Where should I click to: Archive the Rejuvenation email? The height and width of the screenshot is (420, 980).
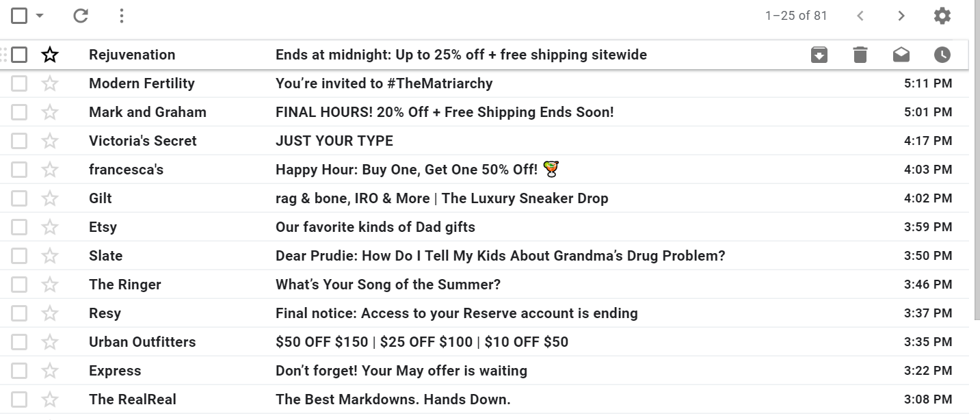tap(819, 55)
